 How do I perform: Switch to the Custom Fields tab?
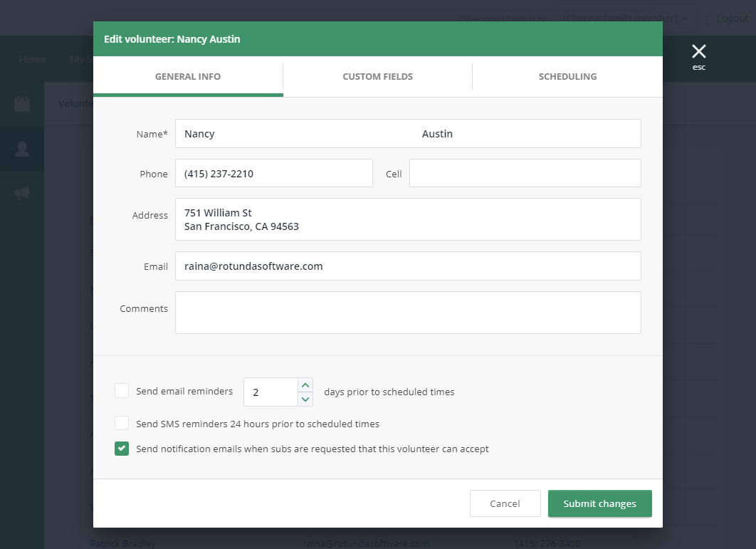[x=377, y=77]
